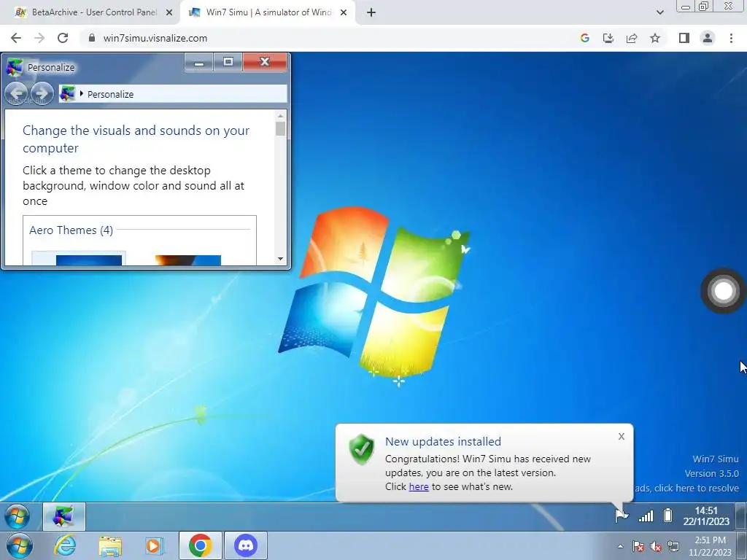Image resolution: width=747 pixels, height=560 pixels.
Task: Click the padlock site info icon
Action: tap(92, 38)
